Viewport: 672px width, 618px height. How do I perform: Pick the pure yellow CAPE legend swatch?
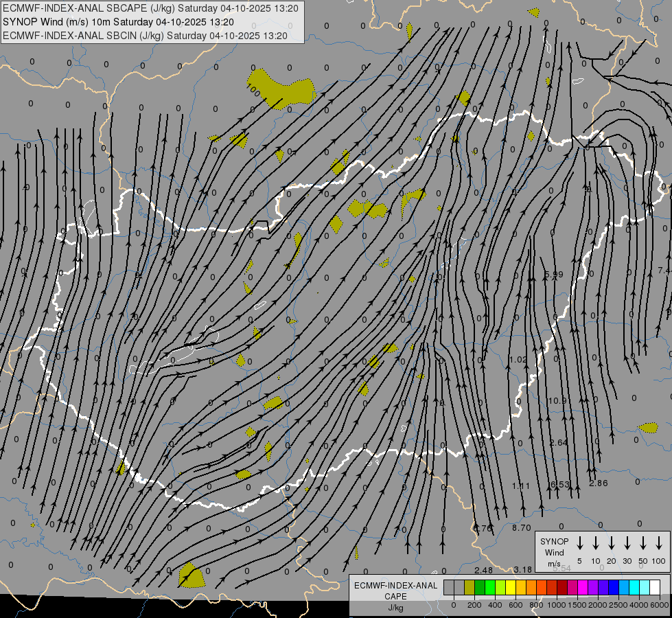511,587
